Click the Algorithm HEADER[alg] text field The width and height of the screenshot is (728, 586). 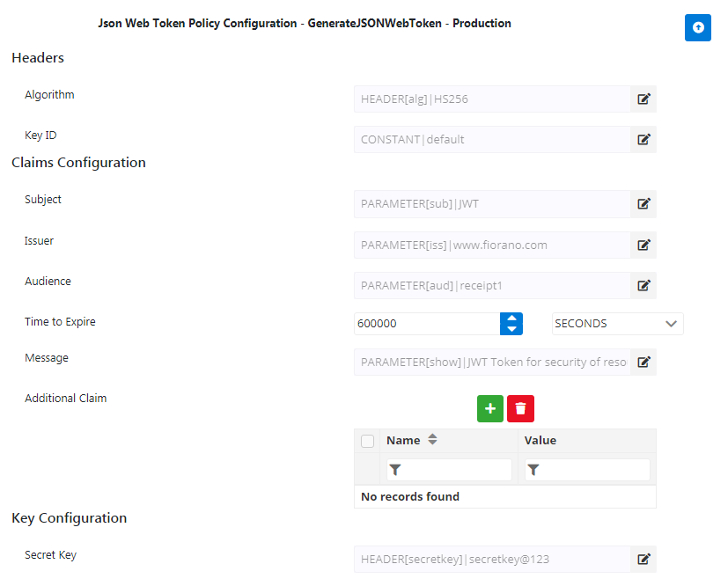[492, 99]
